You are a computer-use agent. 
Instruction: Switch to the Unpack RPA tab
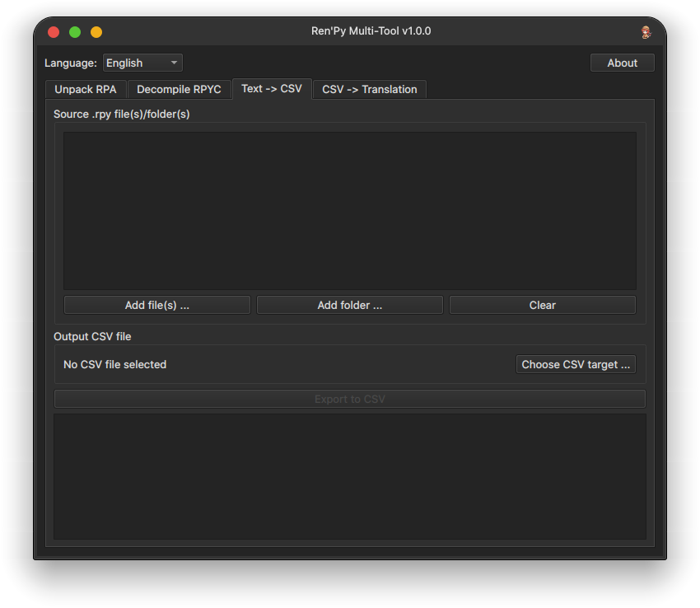[x=86, y=89]
